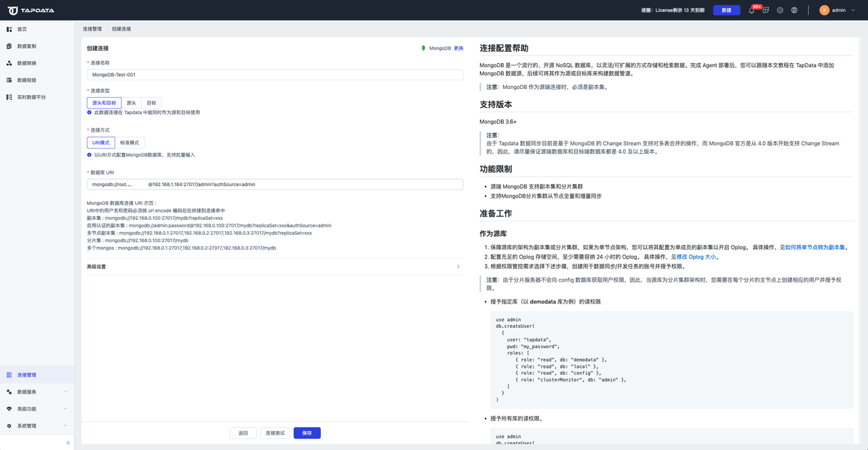Click info icon beside URI方式 hint
This screenshot has height=450, width=868.
[90, 155]
